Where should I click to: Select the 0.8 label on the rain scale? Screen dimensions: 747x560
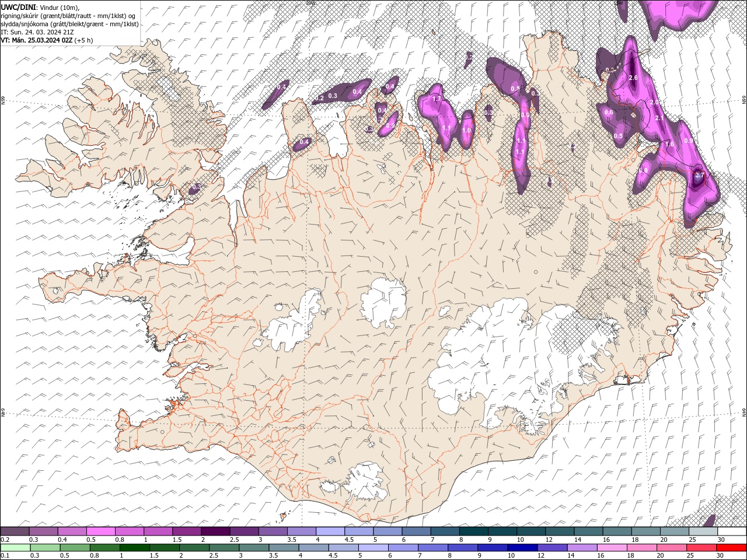click(x=94, y=556)
